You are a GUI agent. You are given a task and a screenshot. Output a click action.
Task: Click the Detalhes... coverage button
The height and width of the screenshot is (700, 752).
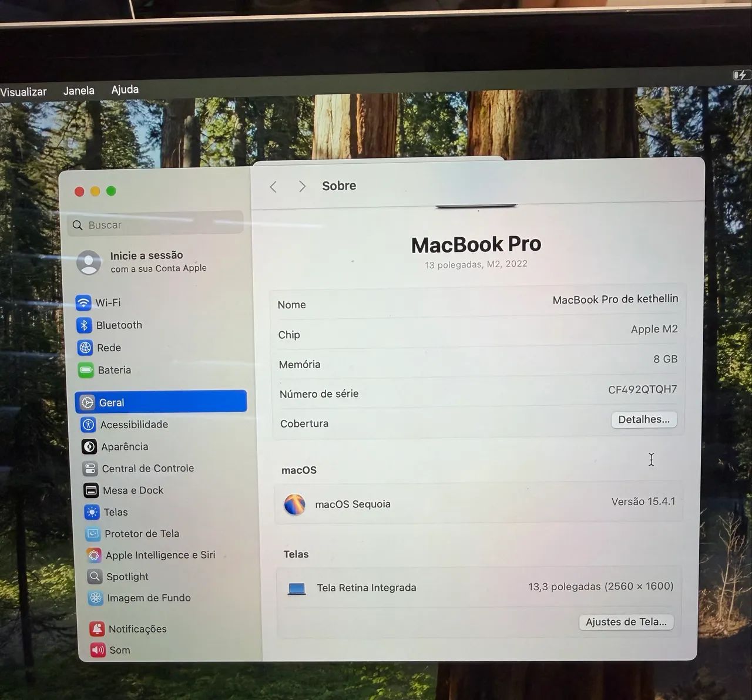point(644,420)
